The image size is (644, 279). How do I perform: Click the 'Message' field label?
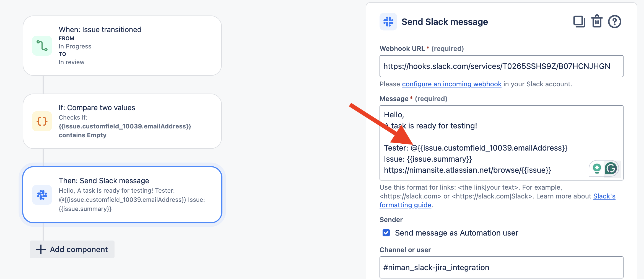tap(394, 99)
